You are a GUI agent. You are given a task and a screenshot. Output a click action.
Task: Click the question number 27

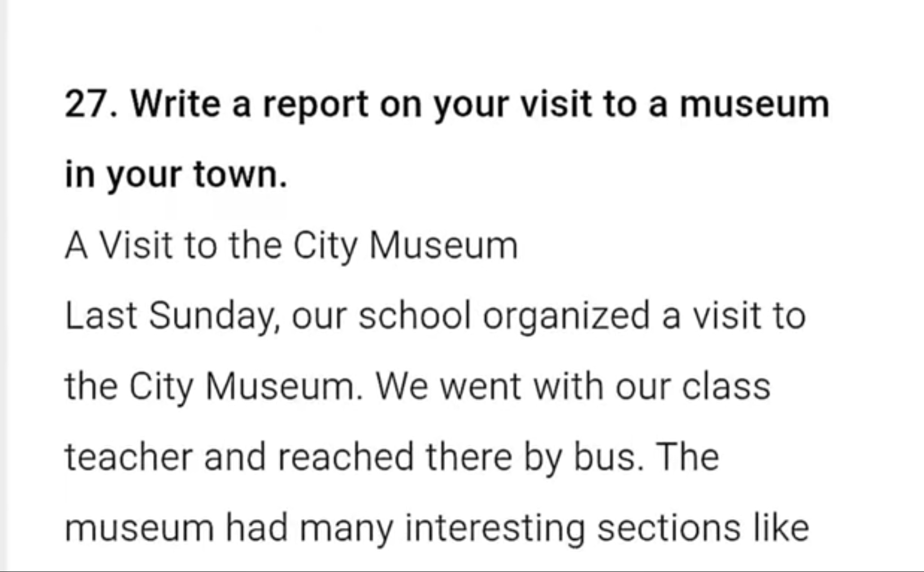pyautogui.click(x=91, y=104)
